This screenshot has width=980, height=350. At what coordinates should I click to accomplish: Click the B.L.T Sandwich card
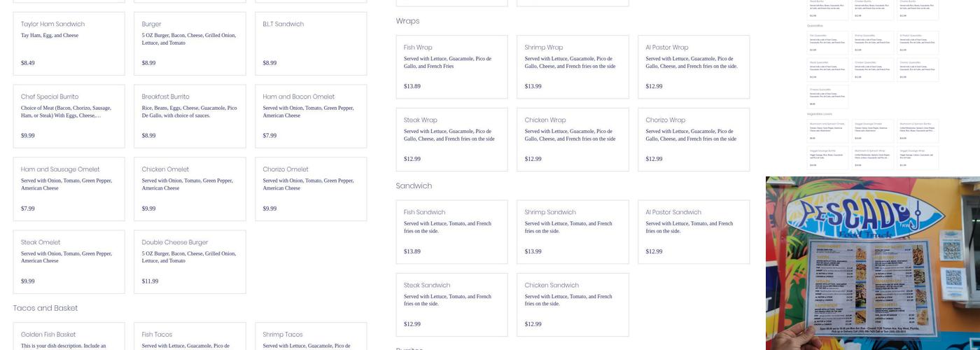311,43
